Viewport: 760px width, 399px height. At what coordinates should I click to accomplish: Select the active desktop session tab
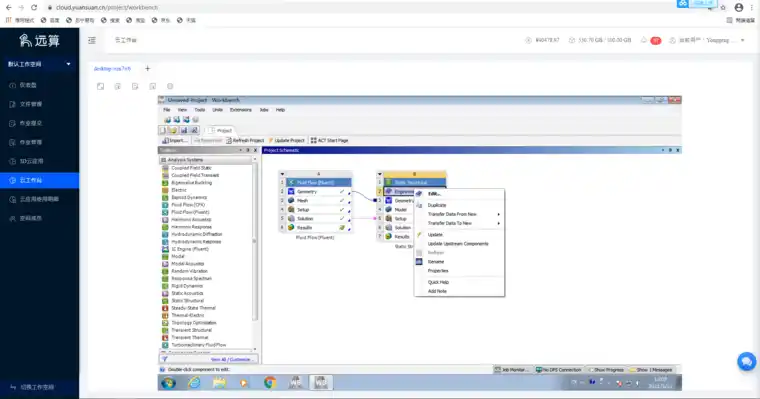[x=112, y=69]
